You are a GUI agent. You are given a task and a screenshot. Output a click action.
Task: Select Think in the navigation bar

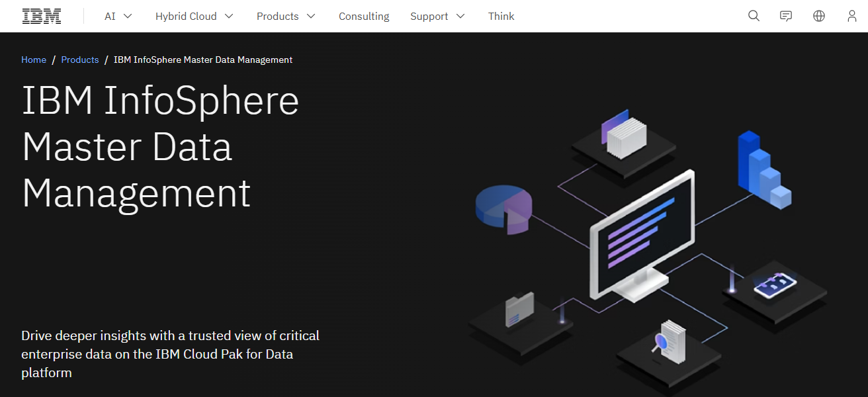coord(501,16)
